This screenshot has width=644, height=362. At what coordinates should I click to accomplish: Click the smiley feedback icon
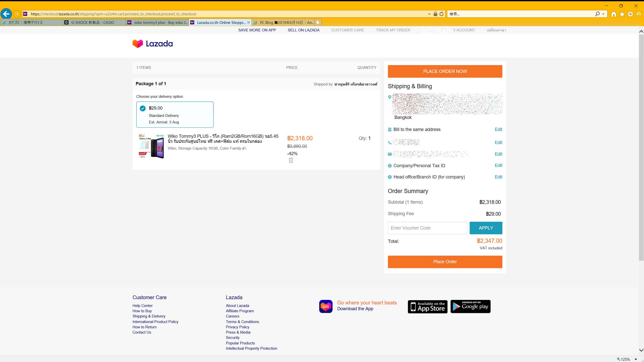pos(639,14)
